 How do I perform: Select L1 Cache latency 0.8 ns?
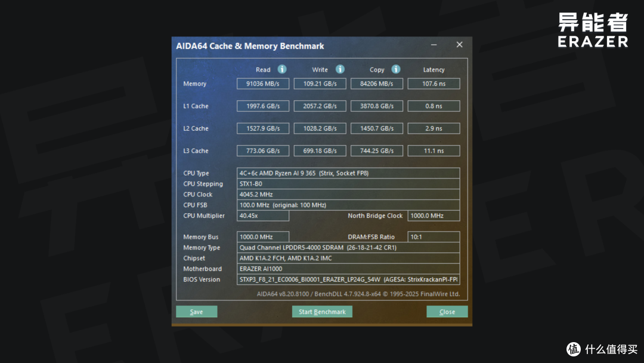point(434,106)
